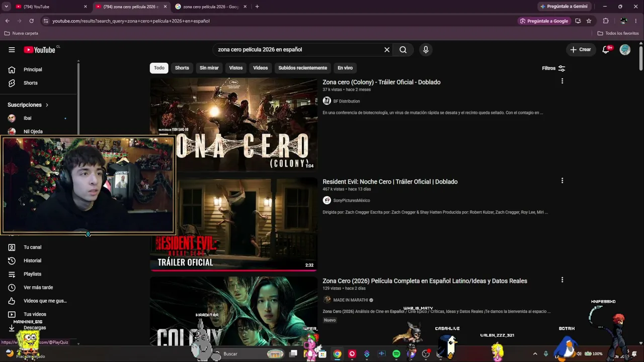Screen dimensions: 644x362
Task: Open Todos los favoritos bookmarks folder
Action: 618,33
